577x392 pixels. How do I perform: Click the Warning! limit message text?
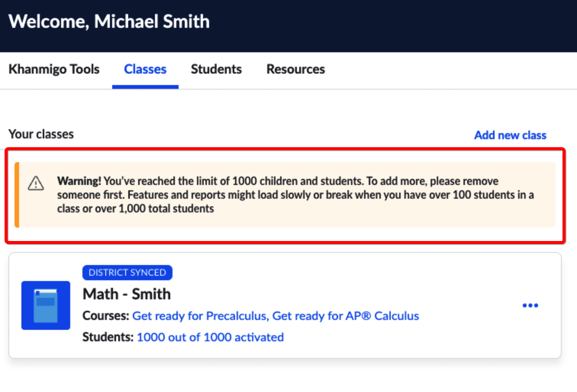[x=295, y=194]
